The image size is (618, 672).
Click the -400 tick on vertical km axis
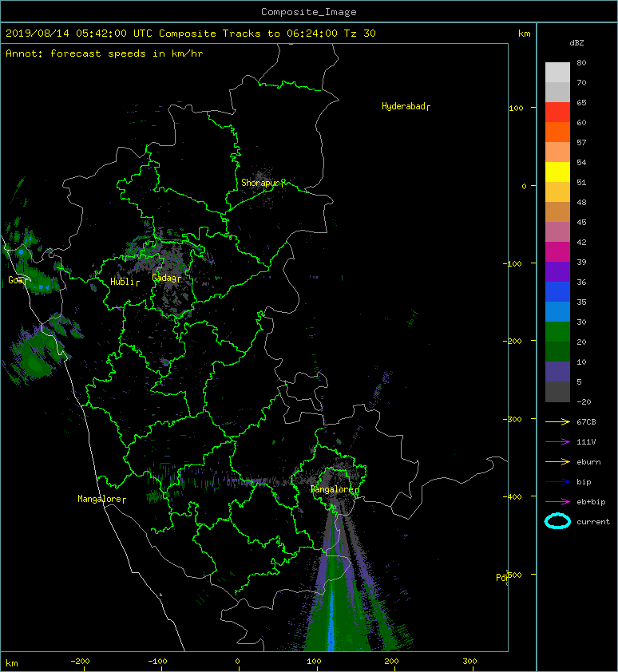tap(513, 496)
